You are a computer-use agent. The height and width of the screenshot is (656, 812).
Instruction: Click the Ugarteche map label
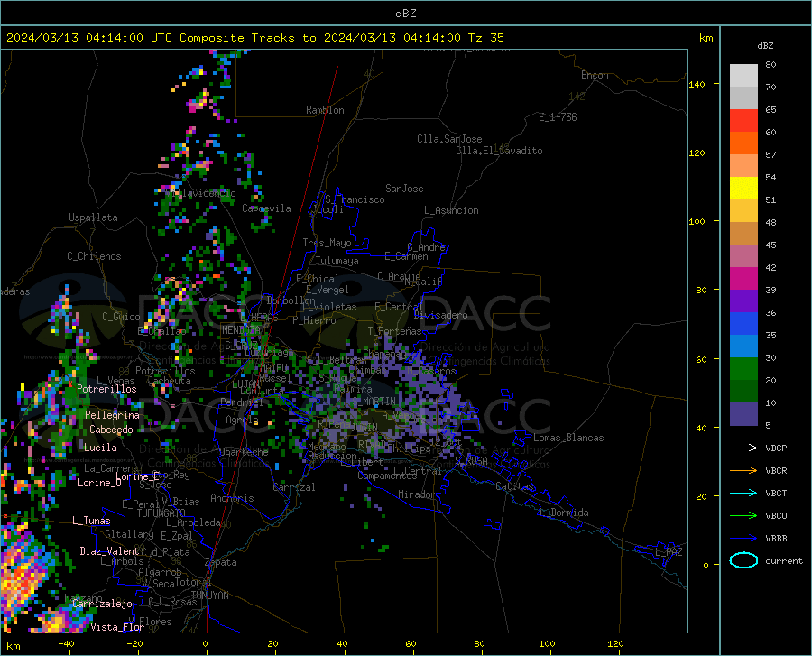[244, 452]
